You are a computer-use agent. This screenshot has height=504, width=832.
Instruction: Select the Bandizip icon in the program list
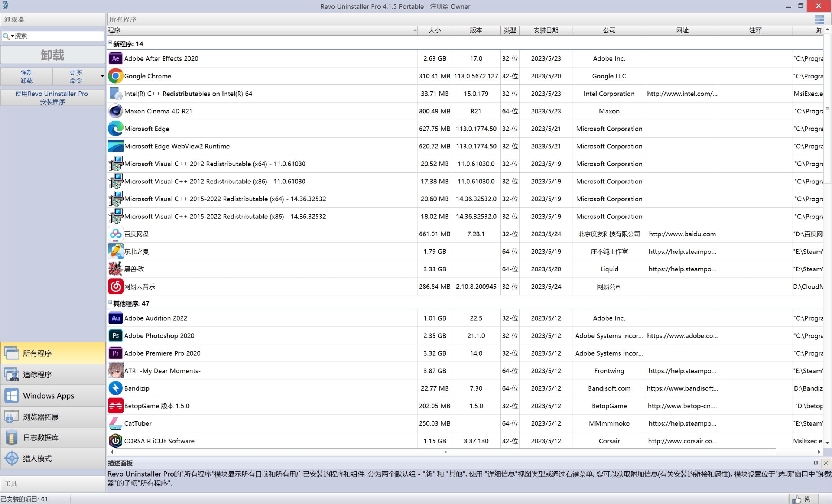(x=115, y=388)
